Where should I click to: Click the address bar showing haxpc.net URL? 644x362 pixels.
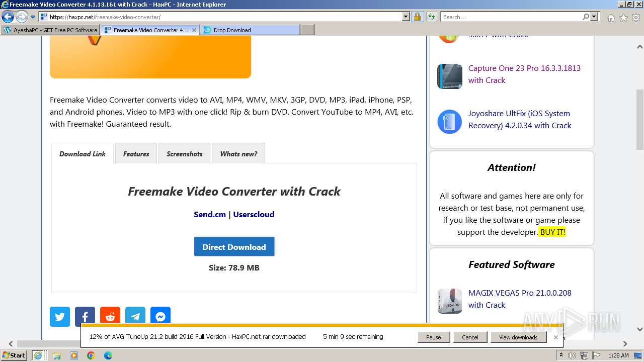[225, 17]
